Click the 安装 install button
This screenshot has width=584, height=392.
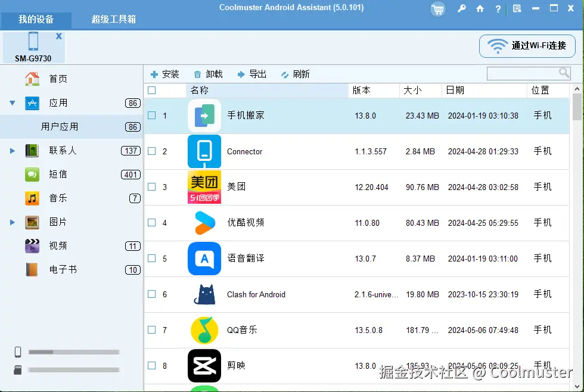164,74
